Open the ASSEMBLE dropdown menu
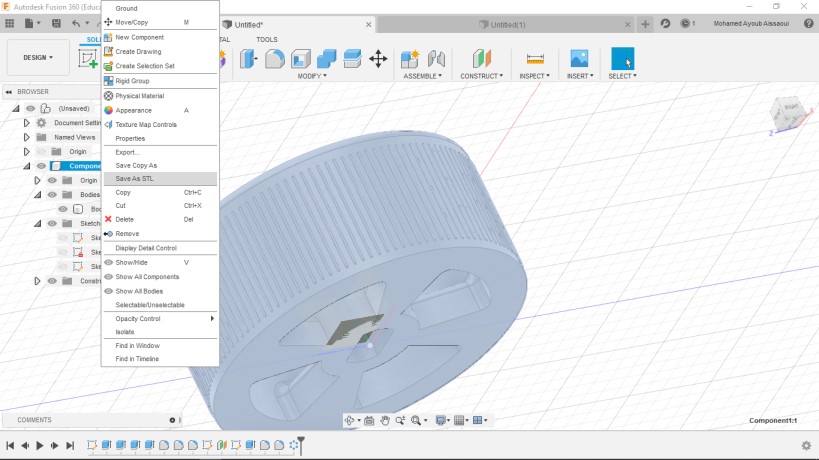 tap(423, 76)
